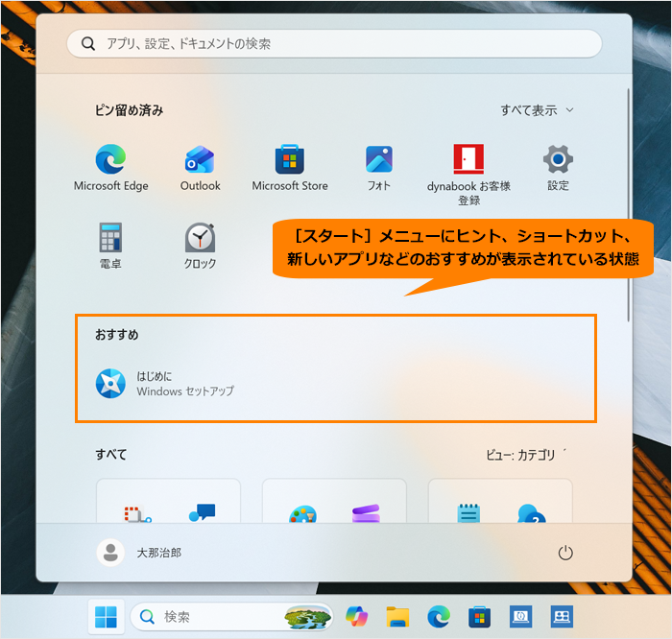This screenshot has height=639, width=672.
Task: Open the pinned Microsoft Store app
Action: pyautogui.click(x=290, y=168)
